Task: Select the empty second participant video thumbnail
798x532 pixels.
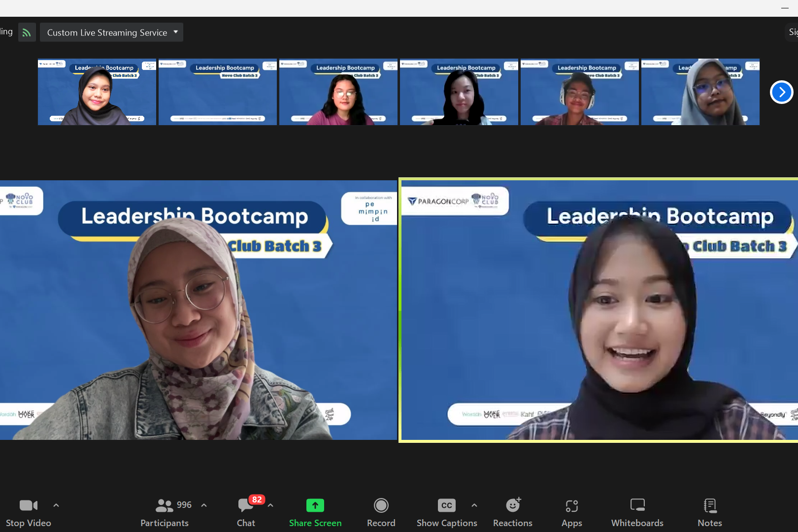Action: (x=218, y=92)
